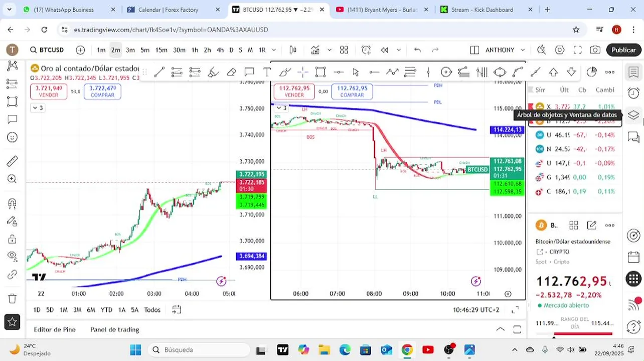Select the eraser tool in floating toolbar
Image resolution: width=644 pixels, height=361 pixels.
231,72
